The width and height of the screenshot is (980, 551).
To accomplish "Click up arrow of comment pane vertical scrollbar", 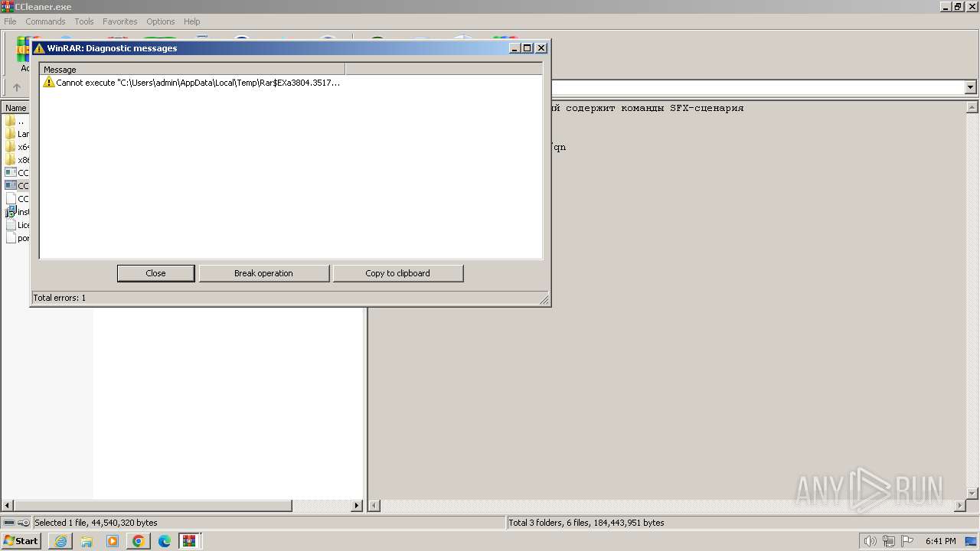I will coord(972,109).
